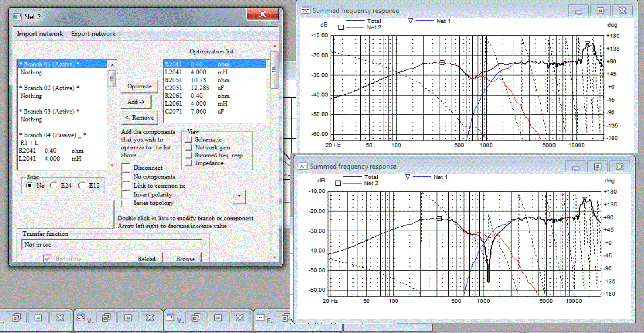Enable Invert polarity
Viewport: 644px width, 333px height.
pos(126,194)
